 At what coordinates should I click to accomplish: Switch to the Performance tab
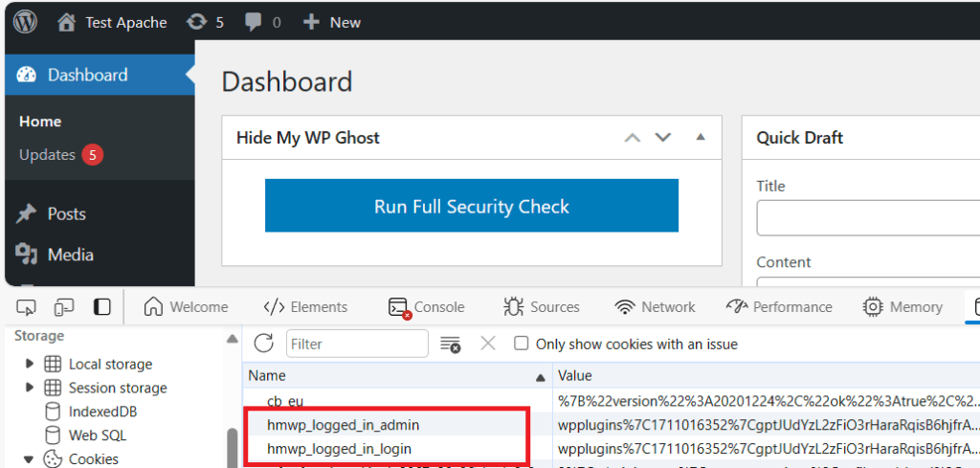pyautogui.click(x=779, y=307)
